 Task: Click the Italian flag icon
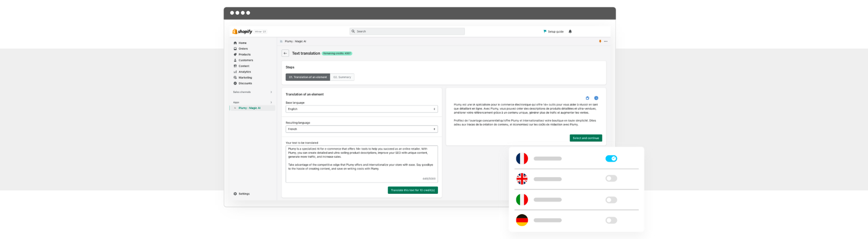522,200
